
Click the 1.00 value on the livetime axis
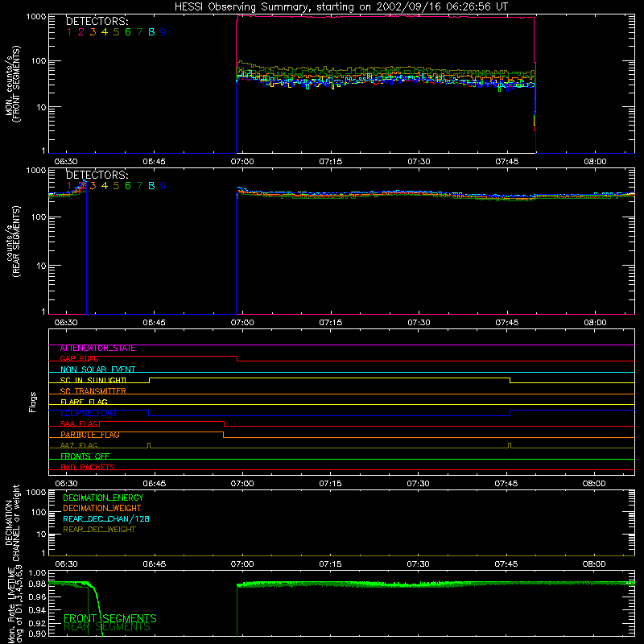pos(37,573)
